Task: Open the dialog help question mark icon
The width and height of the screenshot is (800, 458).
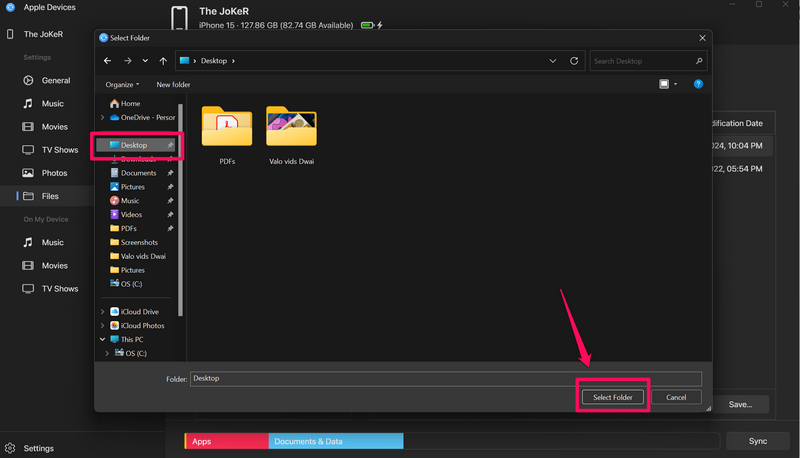Action: 698,85
